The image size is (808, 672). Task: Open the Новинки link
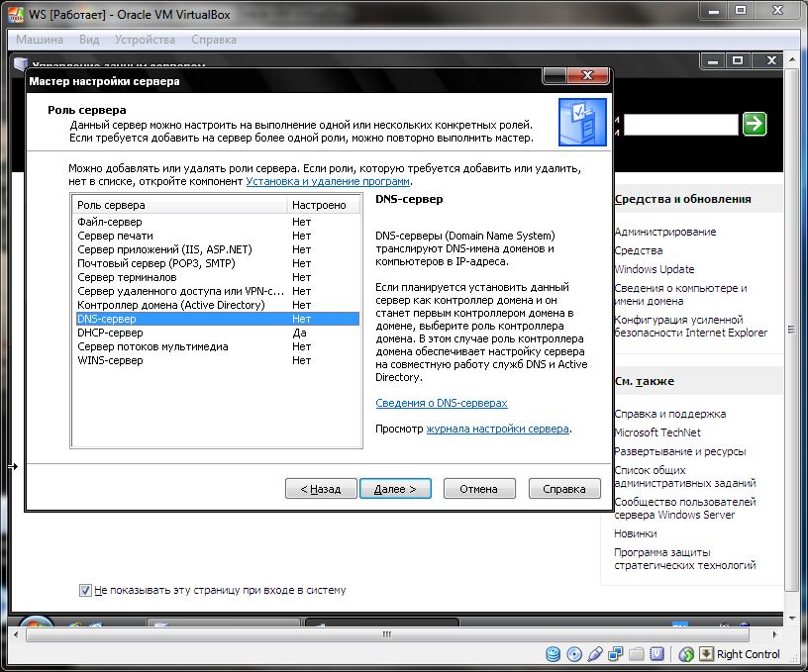tap(636, 533)
